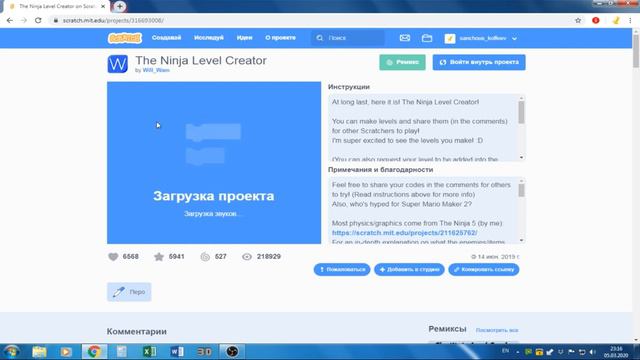Click the 218929 views count
This screenshot has width=640, height=360.
[269, 257]
